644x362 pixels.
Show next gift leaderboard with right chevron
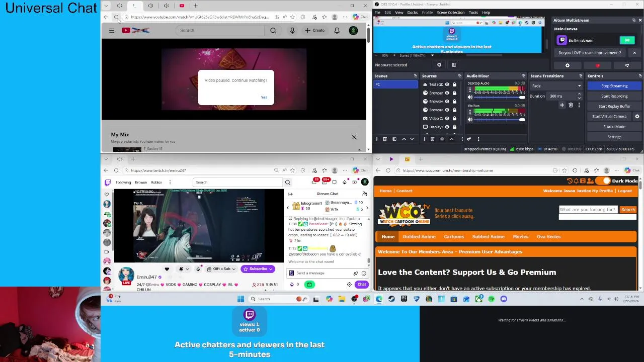point(367,208)
